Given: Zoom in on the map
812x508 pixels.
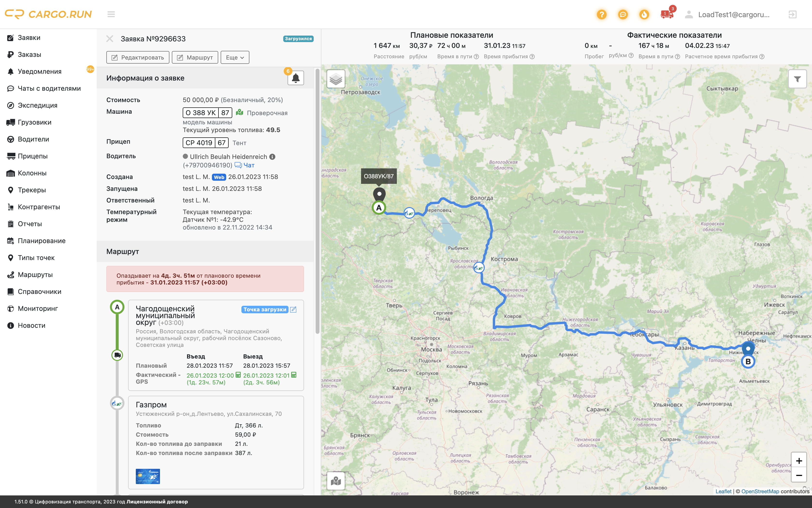Looking at the screenshot, I should [x=799, y=460].
